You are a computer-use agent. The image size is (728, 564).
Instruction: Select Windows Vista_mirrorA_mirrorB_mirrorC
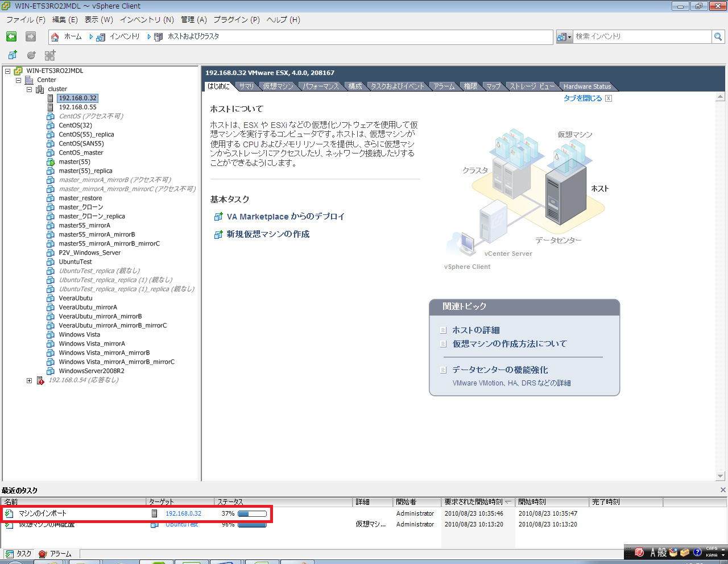(x=117, y=362)
